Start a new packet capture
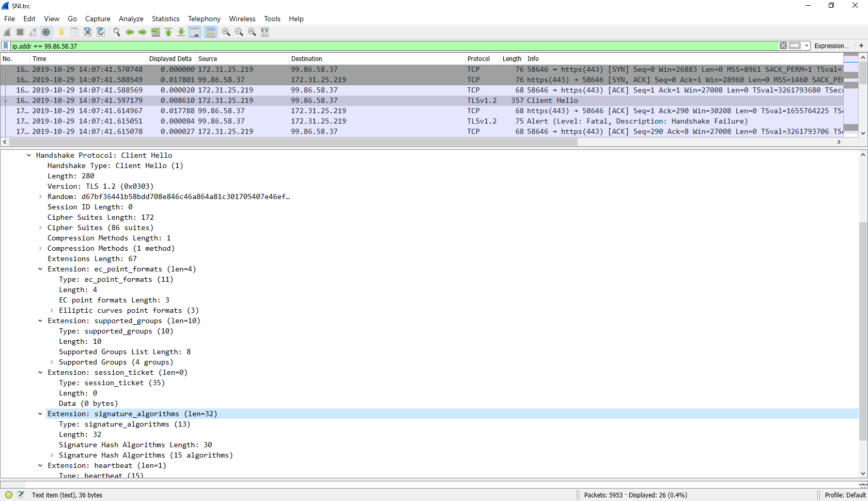This screenshot has width=868, height=501. [7, 32]
